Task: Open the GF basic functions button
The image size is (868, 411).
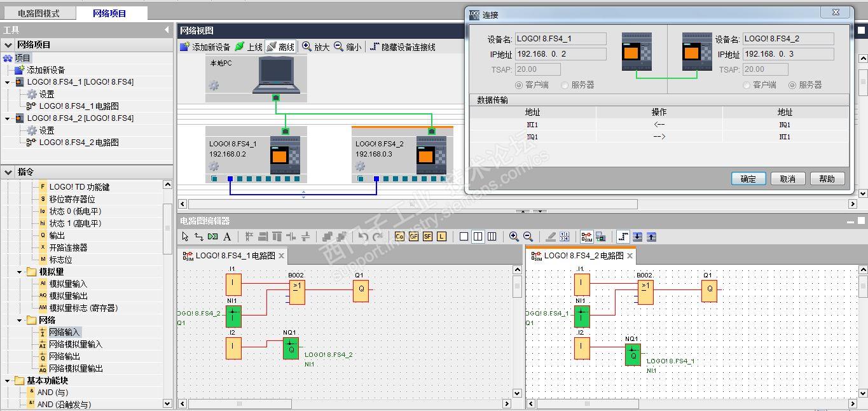Action: (413, 237)
